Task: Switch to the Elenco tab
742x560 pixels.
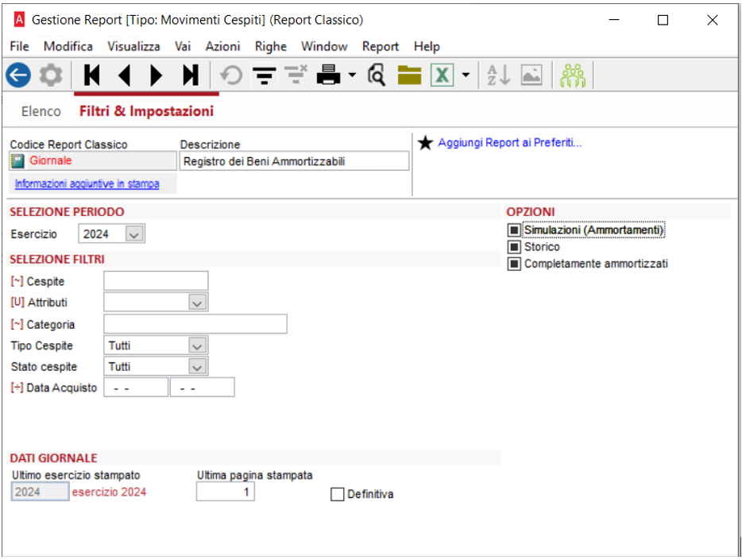Action: [x=41, y=111]
